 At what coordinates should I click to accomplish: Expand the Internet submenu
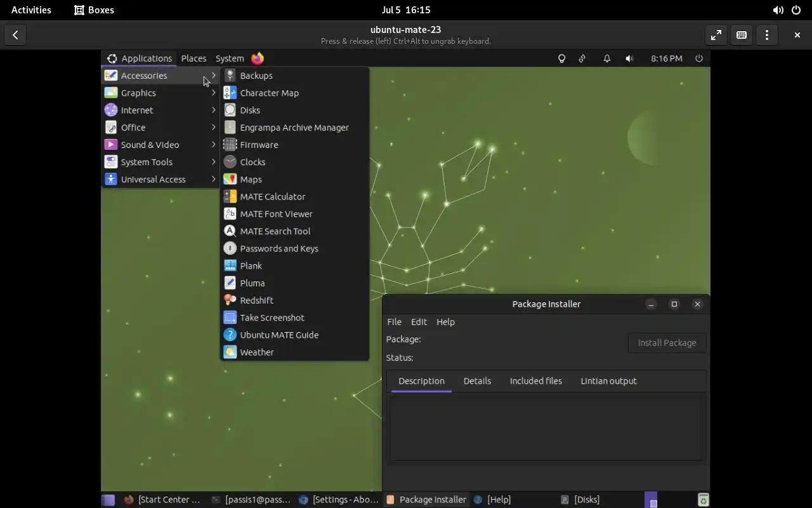point(160,110)
